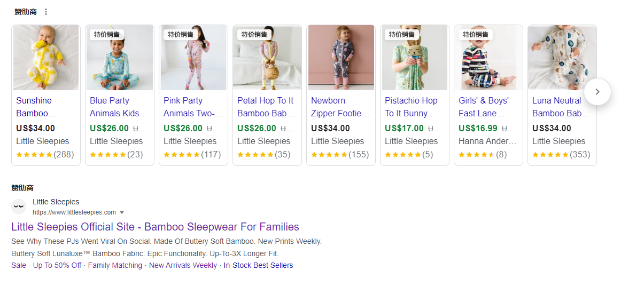
Task: Open the New Arrivals Weekly sitelink
Action: (x=183, y=265)
